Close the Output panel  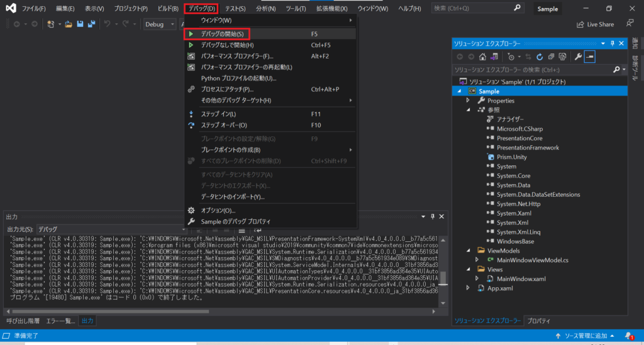(441, 217)
